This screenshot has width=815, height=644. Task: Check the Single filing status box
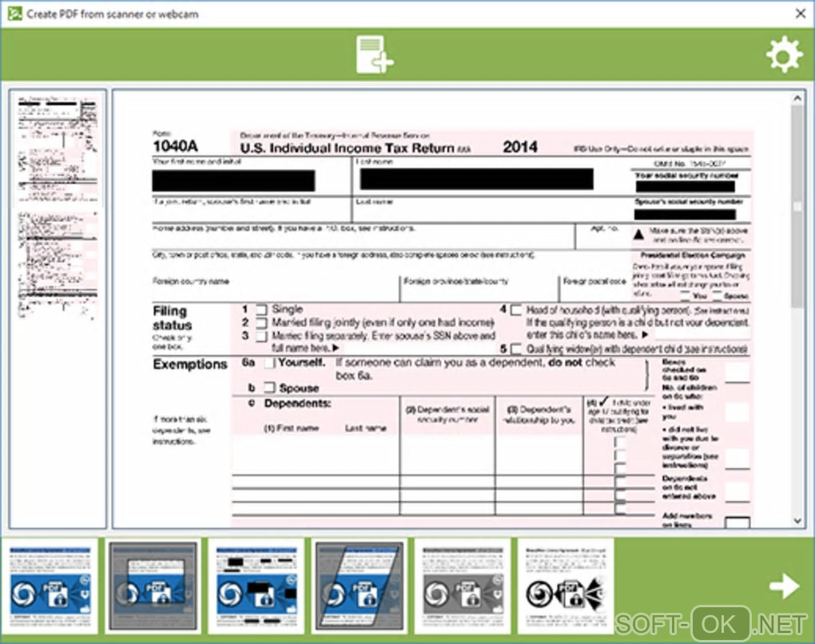261,310
